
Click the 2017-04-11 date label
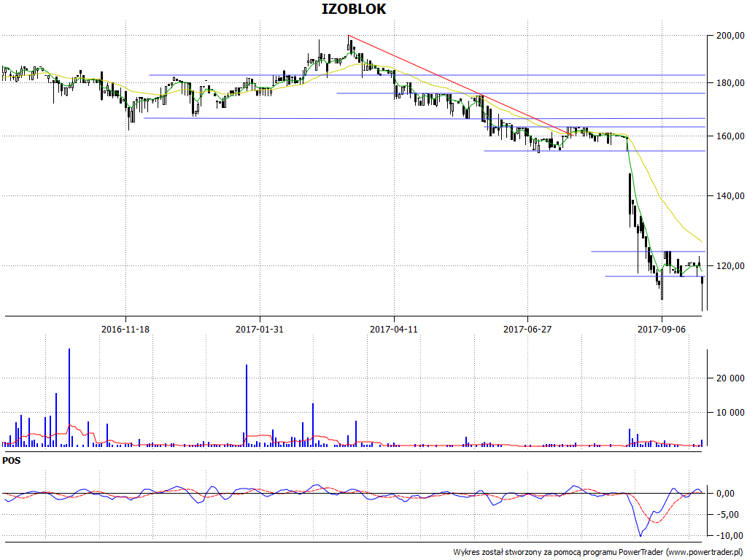click(x=394, y=329)
